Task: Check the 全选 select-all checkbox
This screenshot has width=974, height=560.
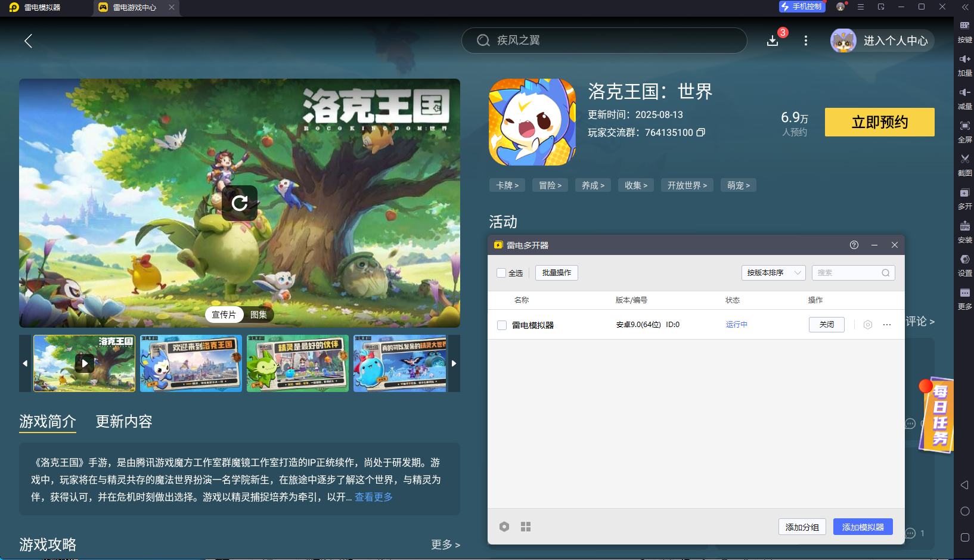Action: [x=501, y=273]
